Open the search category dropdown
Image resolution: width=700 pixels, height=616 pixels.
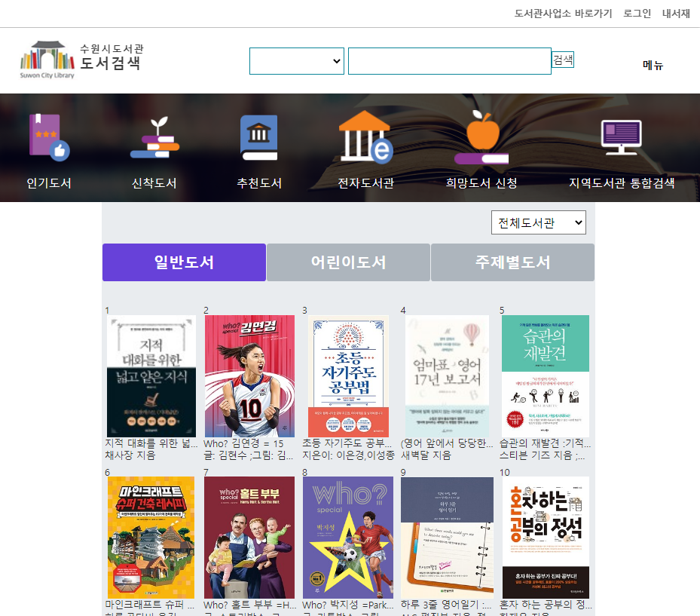point(296,61)
